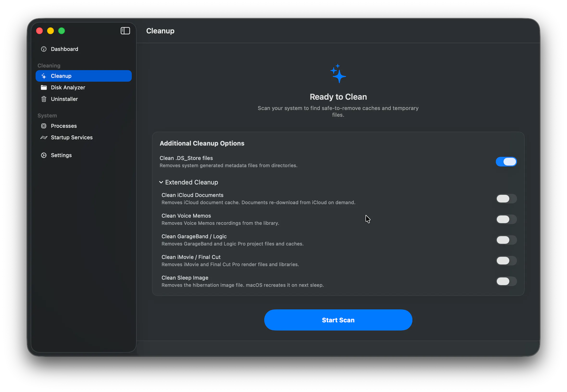The width and height of the screenshot is (567, 392).
Task: Click the Settings gear icon
Action: pyautogui.click(x=44, y=155)
